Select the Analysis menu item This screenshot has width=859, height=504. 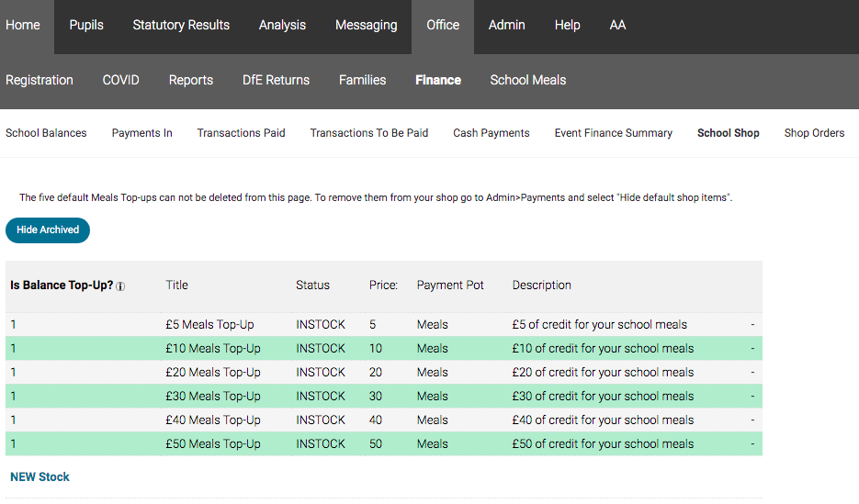(x=282, y=25)
